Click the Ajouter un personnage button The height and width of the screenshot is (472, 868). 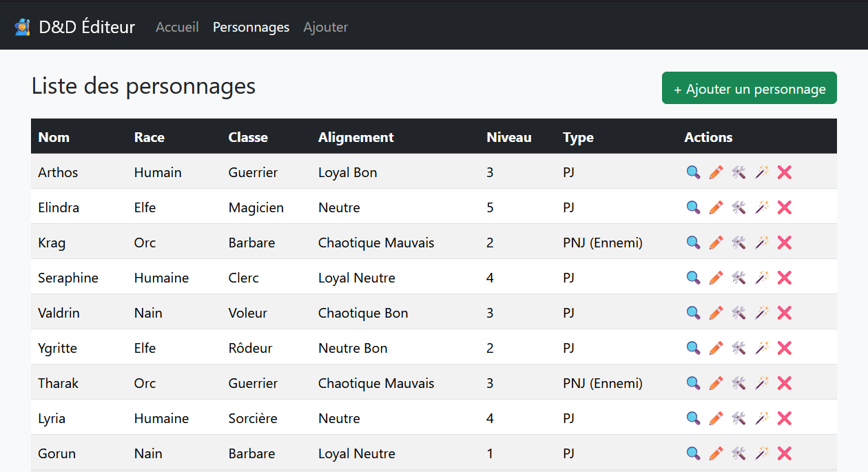click(750, 88)
